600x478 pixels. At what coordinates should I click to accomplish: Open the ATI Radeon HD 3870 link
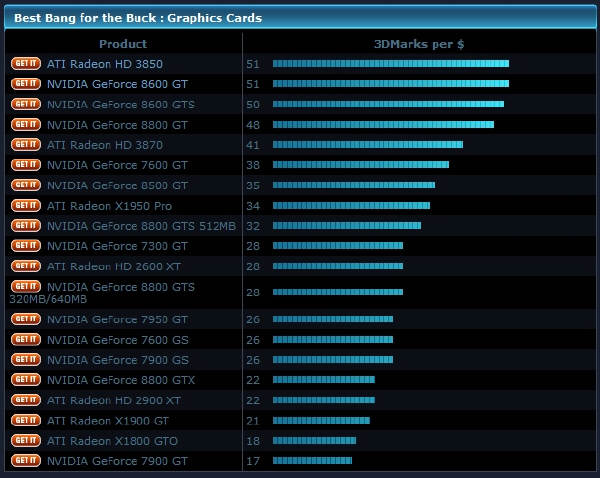[x=105, y=145]
